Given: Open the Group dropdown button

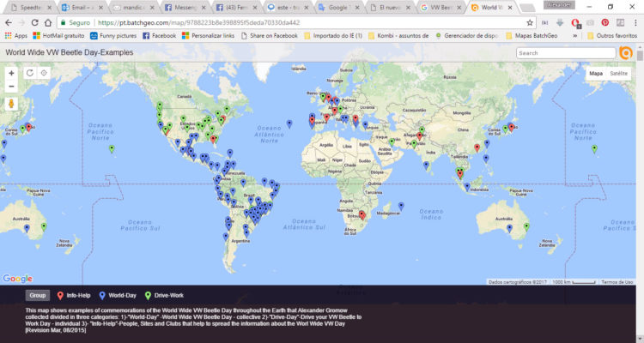Looking at the screenshot, I should tap(38, 295).
